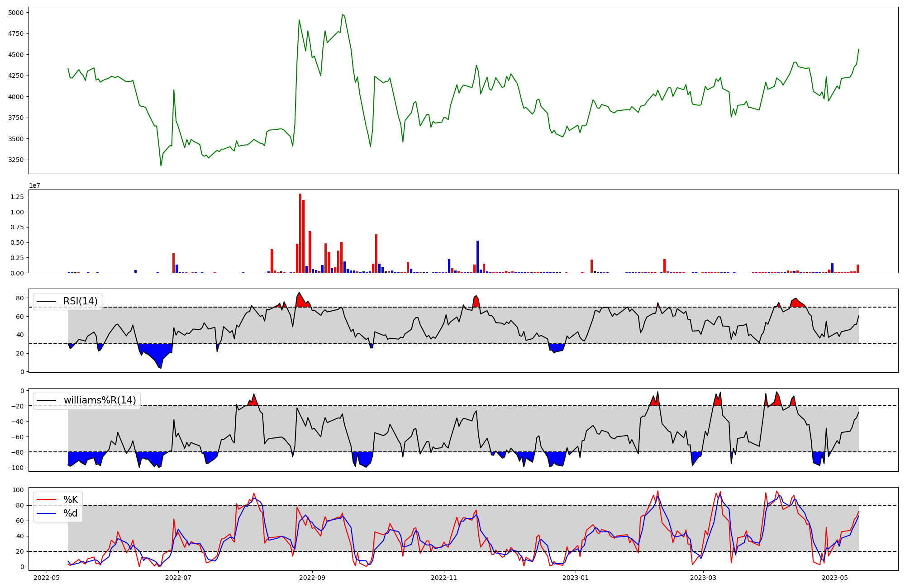Click the 2023-01 date tick label

pyautogui.click(x=576, y=578)
